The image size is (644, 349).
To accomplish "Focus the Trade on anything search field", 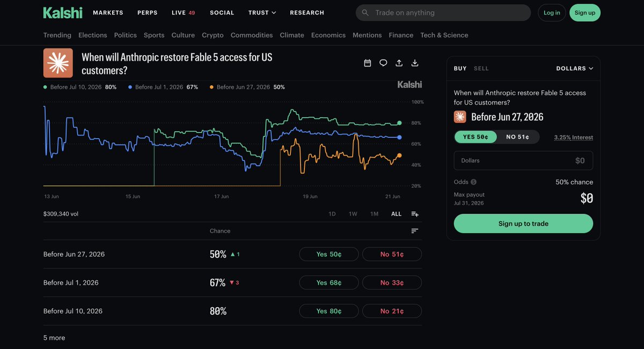I will [x=443, y=13].
